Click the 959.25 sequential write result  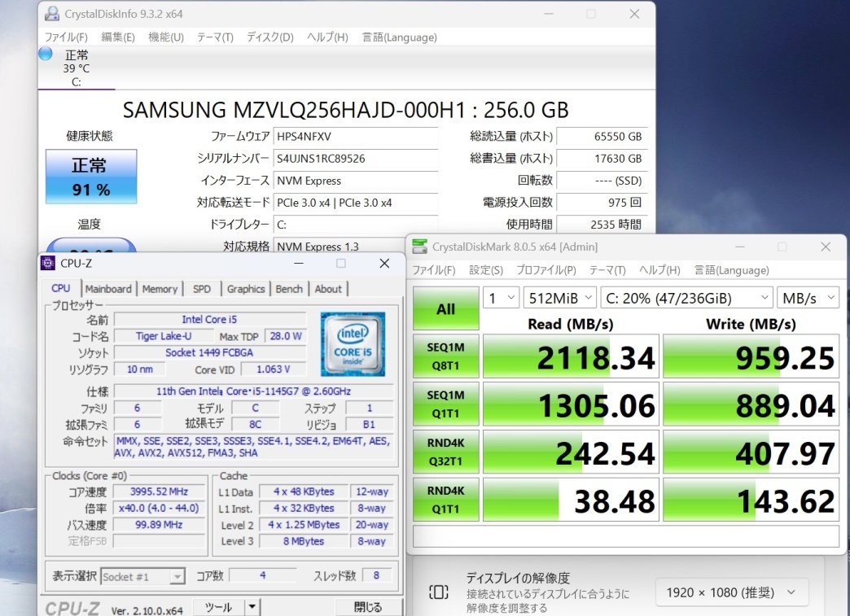click(x=751, y=356)
